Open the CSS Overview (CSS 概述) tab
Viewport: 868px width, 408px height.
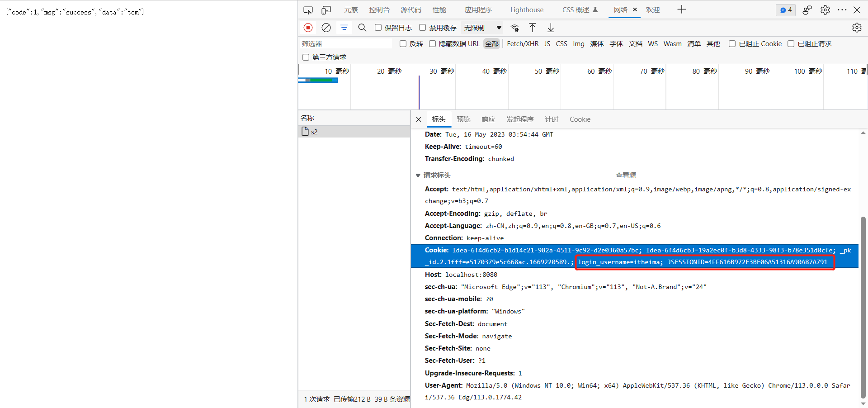580,10
